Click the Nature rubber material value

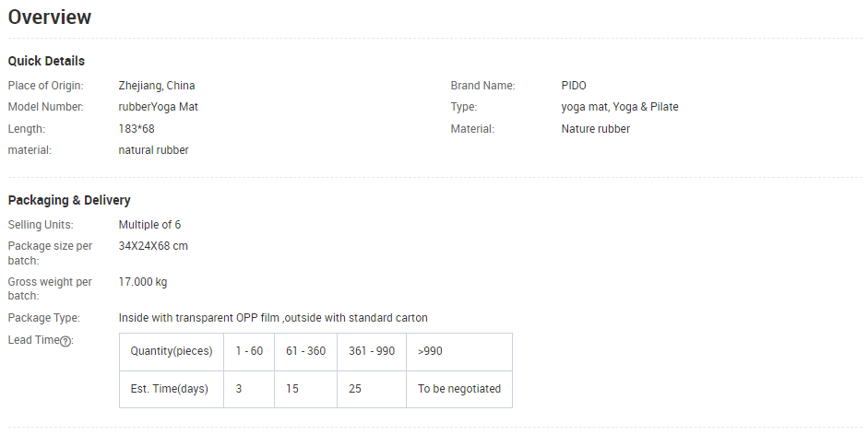596,129
